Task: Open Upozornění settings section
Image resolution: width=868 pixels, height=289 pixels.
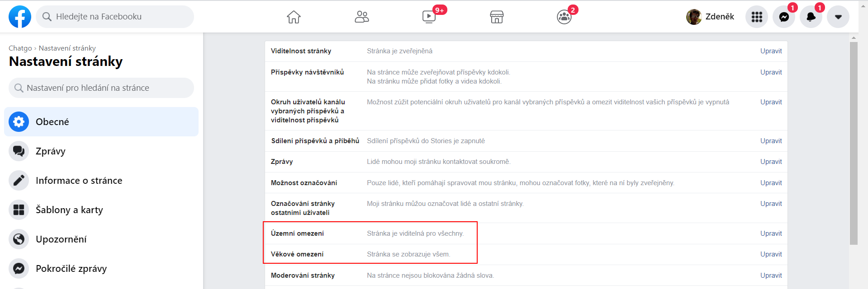Action: tap(101, 239)
